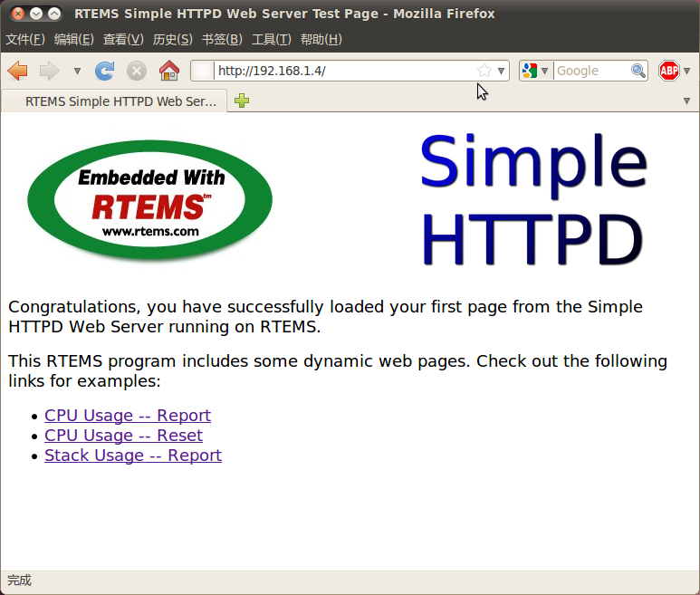Click the 完成 status bar text
Screen dimensions: 700x595
click(x=20, y=581)
